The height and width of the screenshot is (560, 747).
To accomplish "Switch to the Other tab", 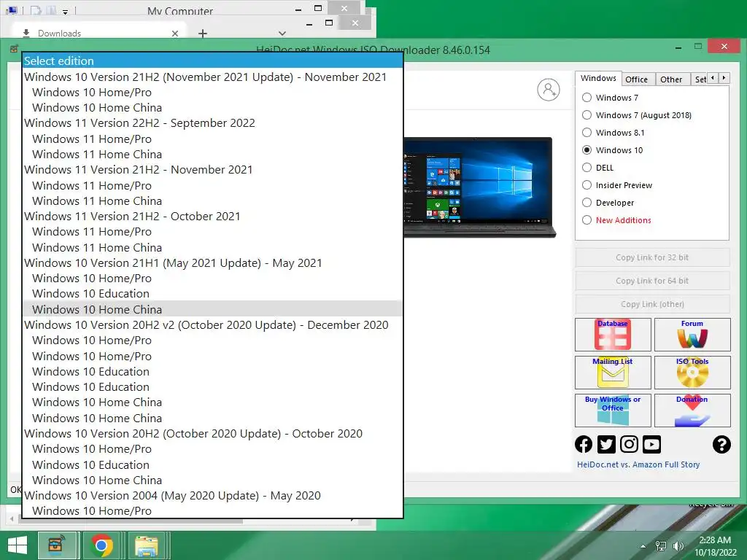I will [671, 79].
